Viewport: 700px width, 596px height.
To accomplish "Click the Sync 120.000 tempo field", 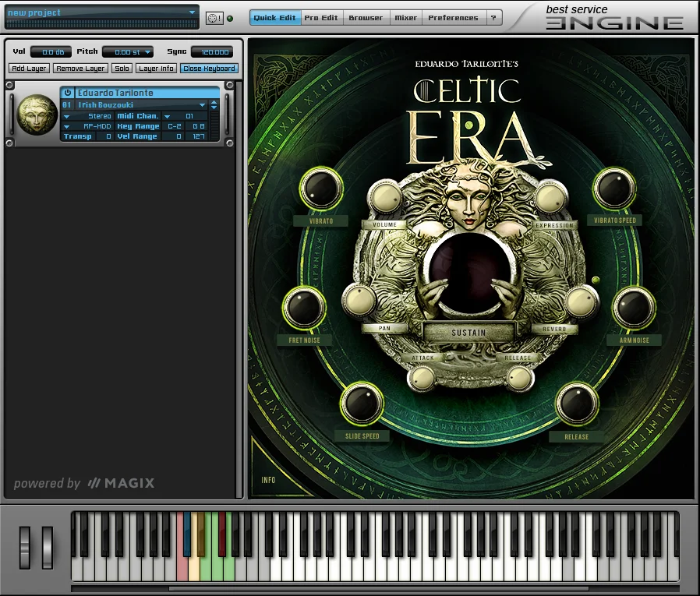I will coord(213,52).
